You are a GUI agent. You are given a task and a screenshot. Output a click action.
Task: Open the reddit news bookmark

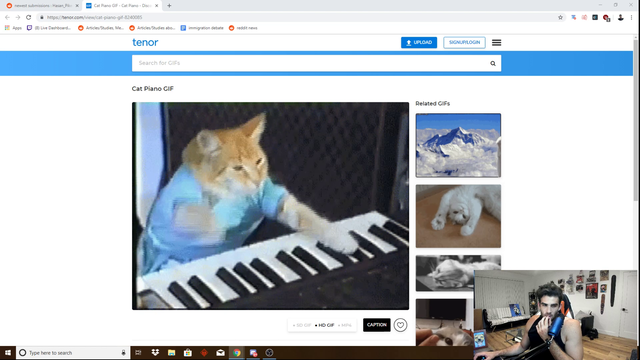click(x=243, y=28)
